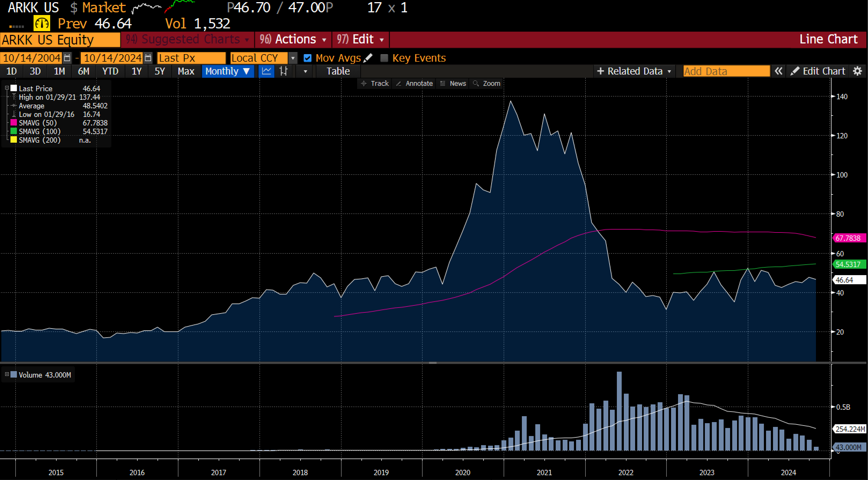Open the start date calendar picker icon
This screenshot has width=868, height=480.
coord(67,58)
